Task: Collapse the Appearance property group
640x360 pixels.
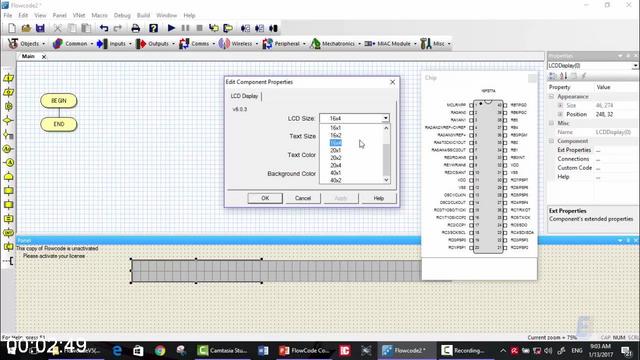Action: point(551,97)
